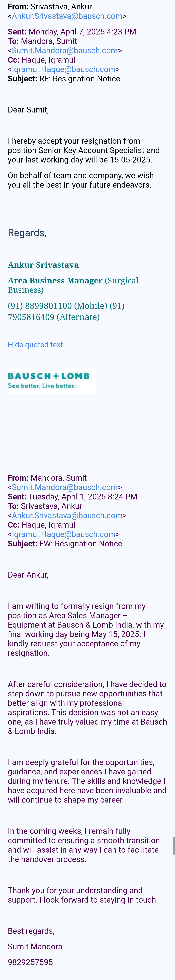Open Sumit.Mandora email in the quoted message's From line

coord(65,487)
